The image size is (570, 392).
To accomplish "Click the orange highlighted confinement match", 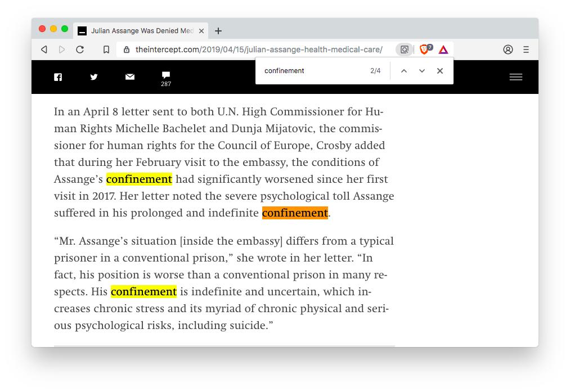I will (295, 213).
